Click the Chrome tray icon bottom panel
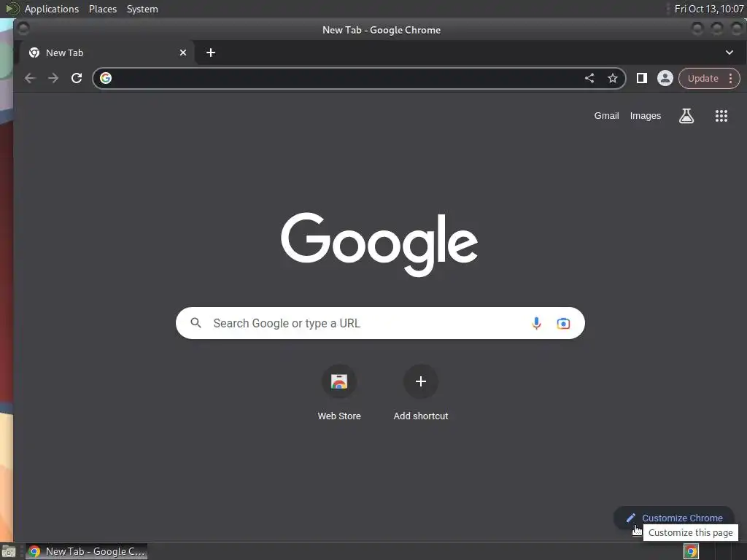Image resolution: width=747 pixels, height=560 pixels. [691, 551]
